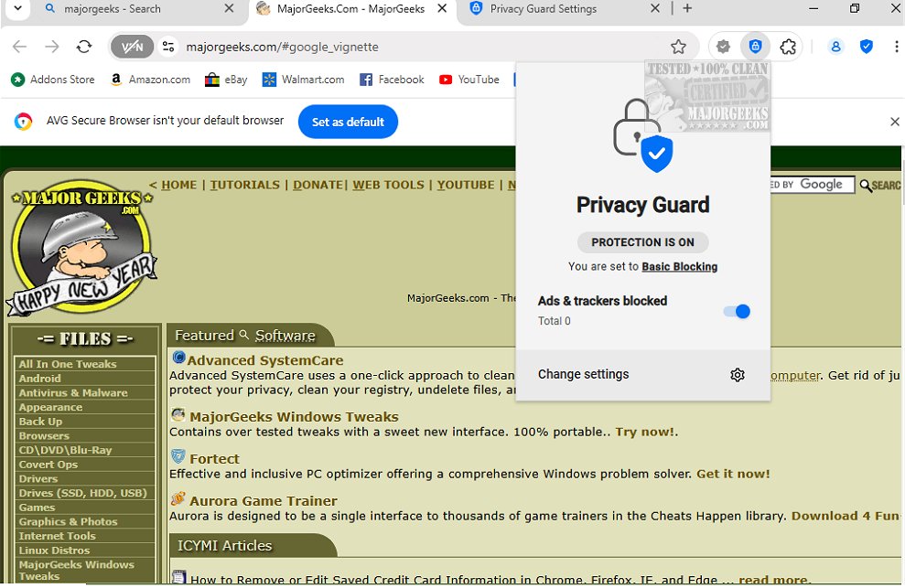
Task: Bookmark this page with the star icon
Action: pyautogui.click(x=678, y=47)
